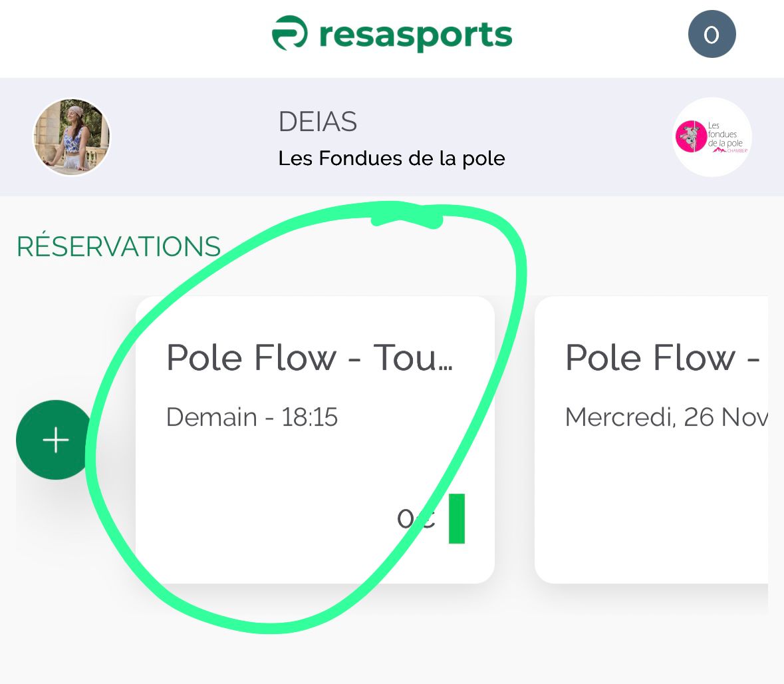
Task: Click 'Mercredi, 26 Nov' date text
Action: [x=665, y=417]
